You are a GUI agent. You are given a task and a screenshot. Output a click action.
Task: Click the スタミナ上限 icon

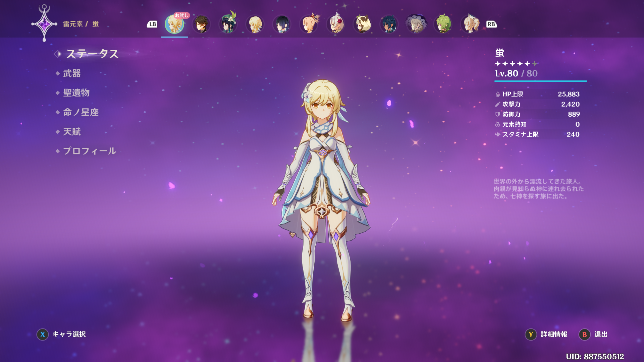click(498, 134)
